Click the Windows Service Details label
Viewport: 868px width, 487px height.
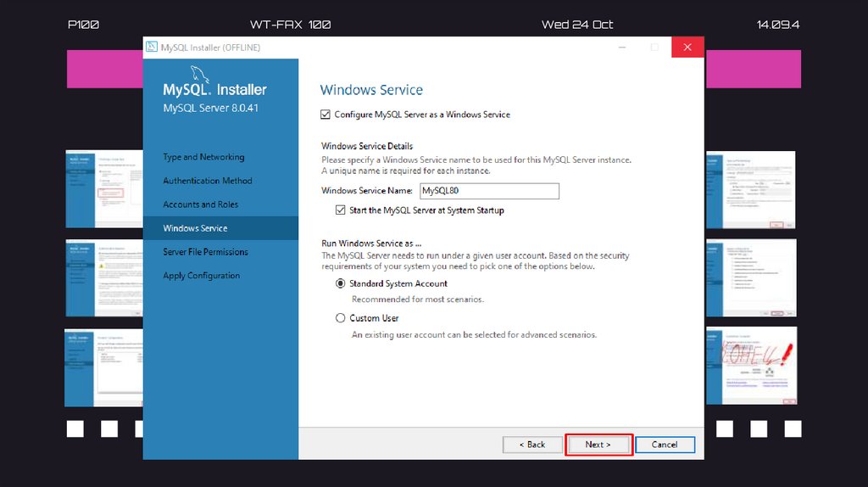[367, 146]
